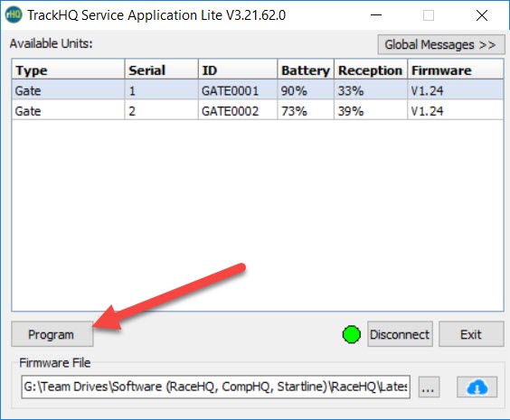This screenshot has height=420, width=510.
Task: Exit the service application
Action: [x=471, y=334]
